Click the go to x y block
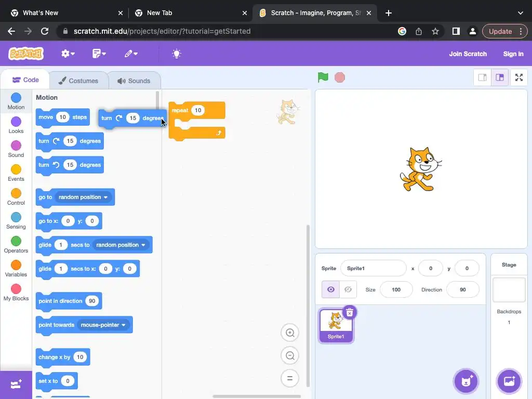The height and width of the screenshot is (399, 532). pyautogui.click(x=69, y=221)
